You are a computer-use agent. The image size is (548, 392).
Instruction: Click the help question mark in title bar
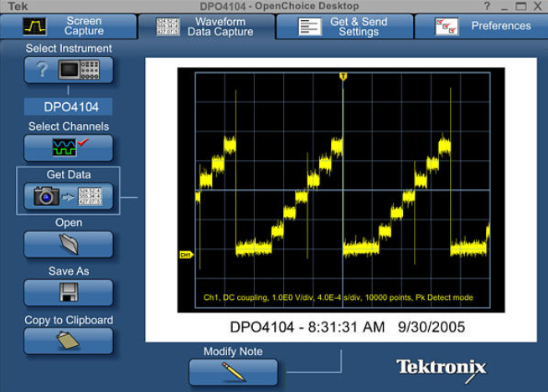(487, 6)
